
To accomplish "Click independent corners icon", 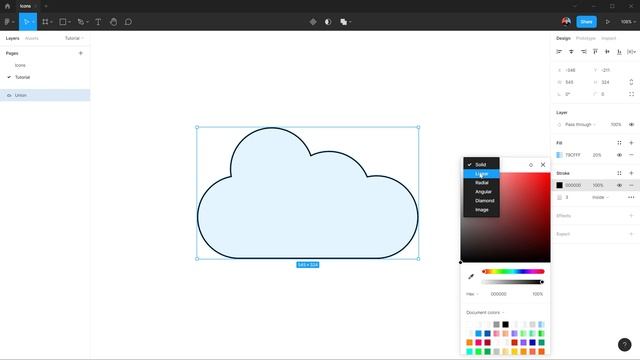I will coord(631,94).
